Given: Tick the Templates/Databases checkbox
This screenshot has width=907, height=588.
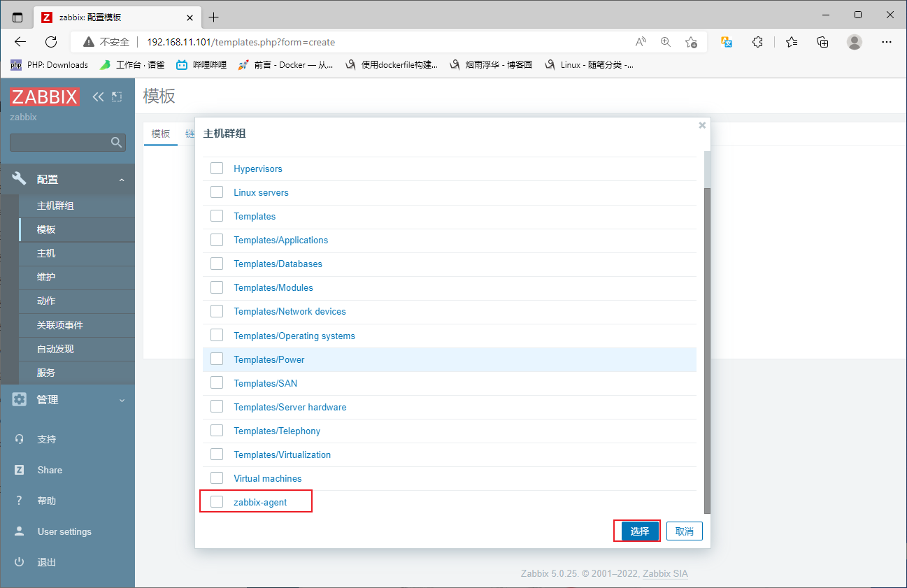Looking at the screenshot, I should coord(217,264).
